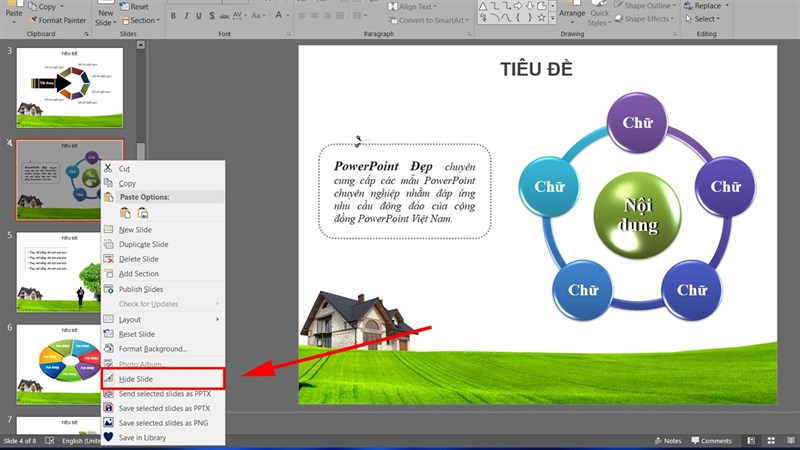Select the elbow connector shape
This screenshot has height=450, width=800.
(x=494, y=6)
